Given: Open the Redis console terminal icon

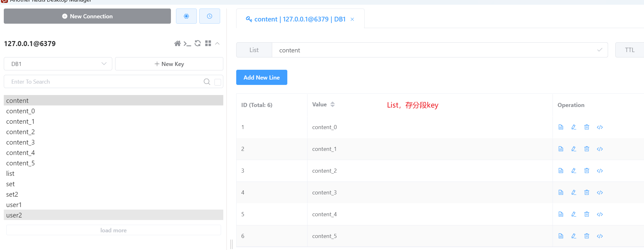Looking at the screenshot, I should tap(187, 44).
